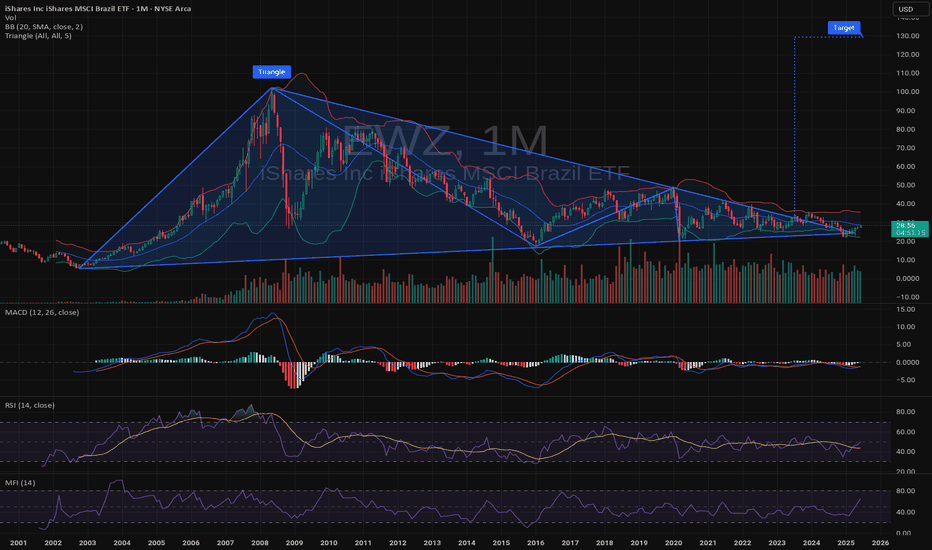Screen dimensions: 932x550
Task: Click the 2018 label on time axis
Action: coord(604,543)
